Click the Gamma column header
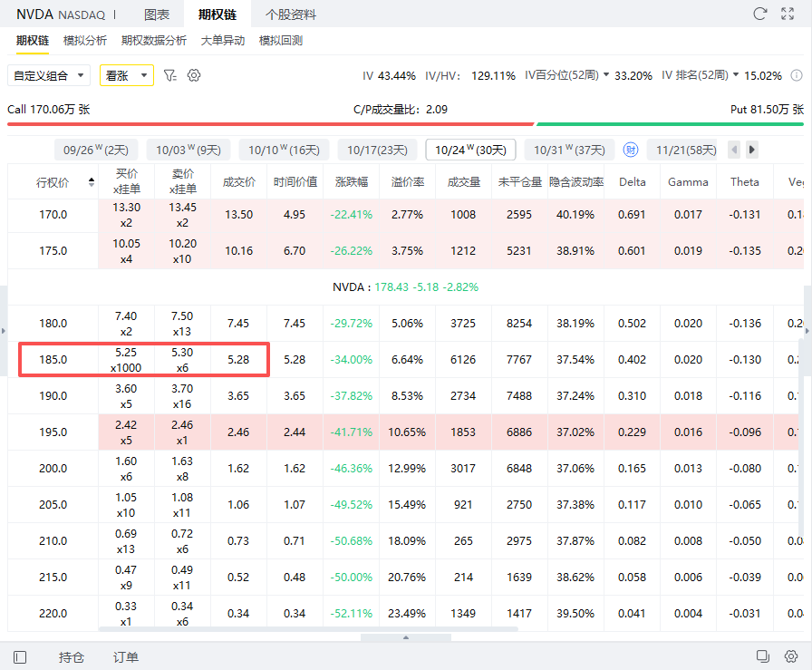Image resolution: width=812 pixels, height=670 pixels. point(688,182)
